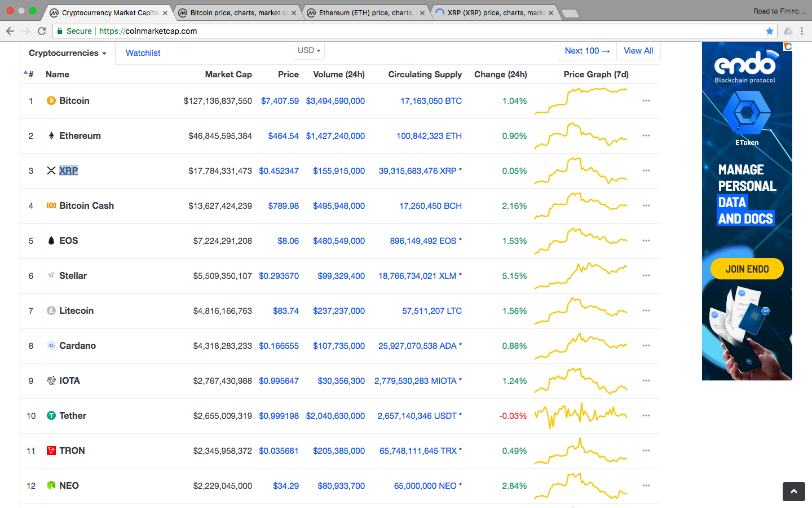Open a new browser tab
The image size is (812, 508).
coord(571,14)
